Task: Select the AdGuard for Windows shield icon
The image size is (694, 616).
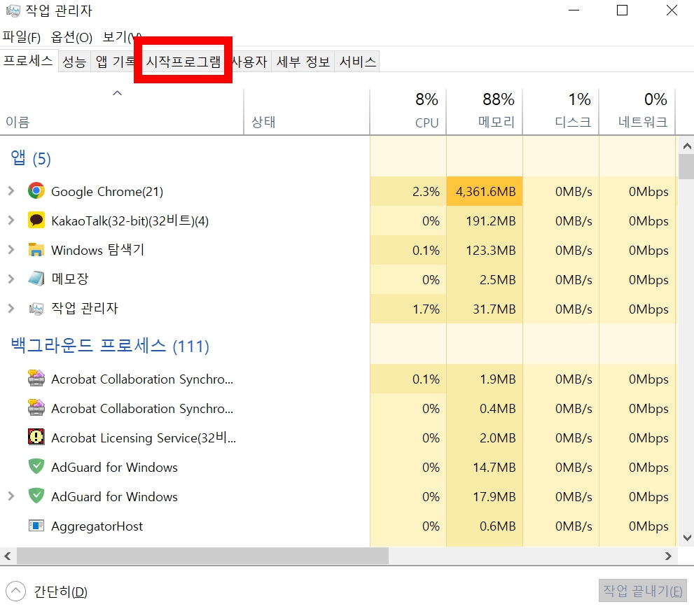Action: (x=36, y=467)
